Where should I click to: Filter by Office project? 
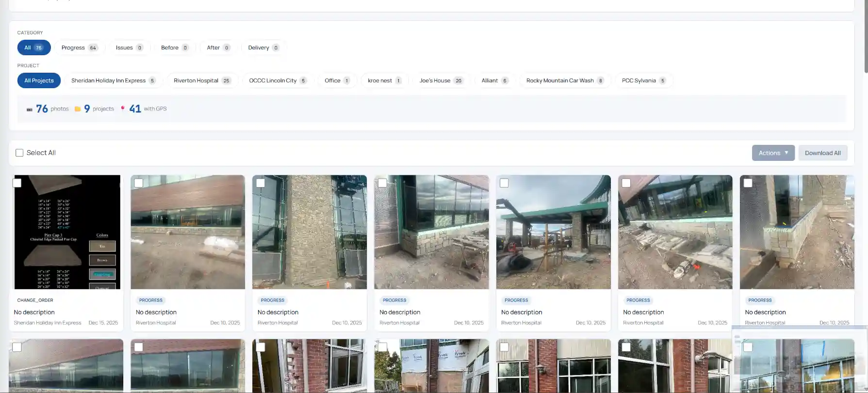(337, 80)
